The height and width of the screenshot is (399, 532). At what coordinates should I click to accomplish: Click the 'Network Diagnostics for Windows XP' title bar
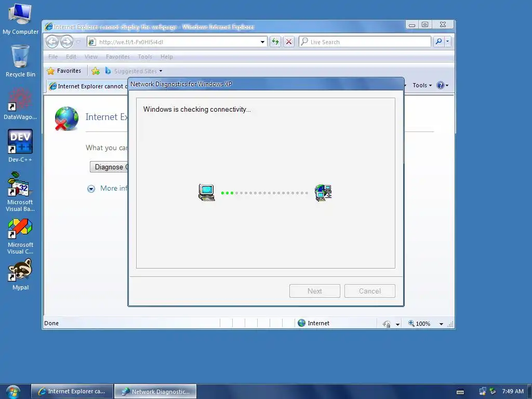[266, 84]
